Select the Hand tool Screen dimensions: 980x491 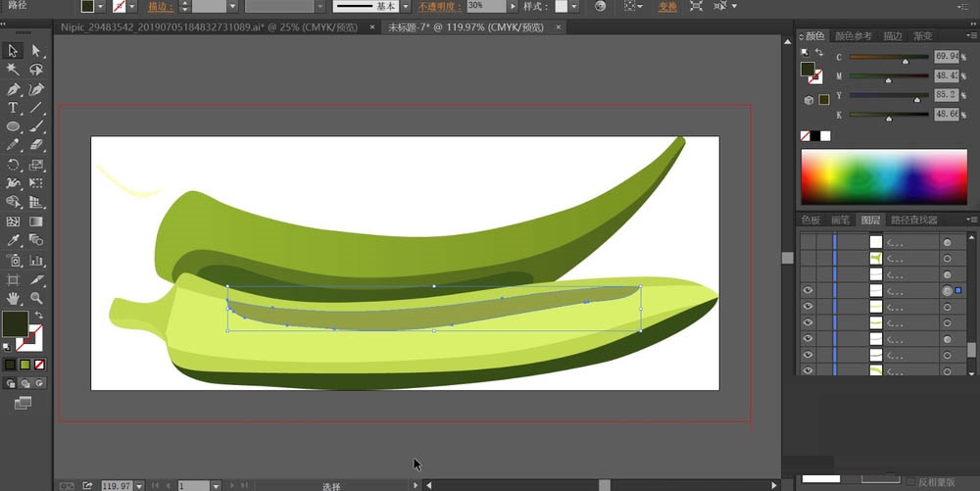coord(14,297)
